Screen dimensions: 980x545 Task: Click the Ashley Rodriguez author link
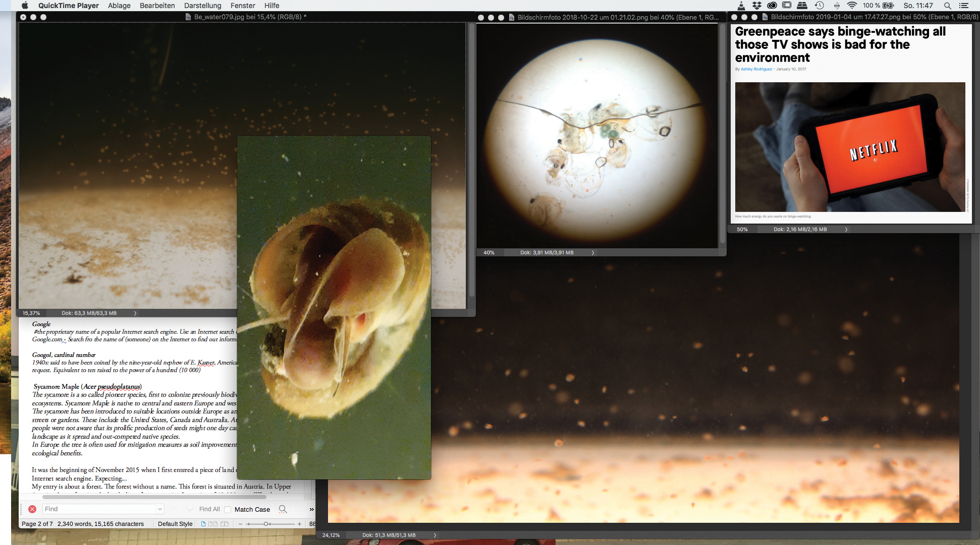[x=756, y=69]
